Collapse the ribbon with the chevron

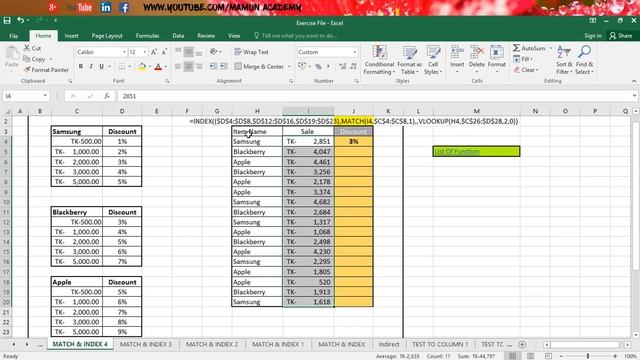pyautogui.click(x=634, y=81)
